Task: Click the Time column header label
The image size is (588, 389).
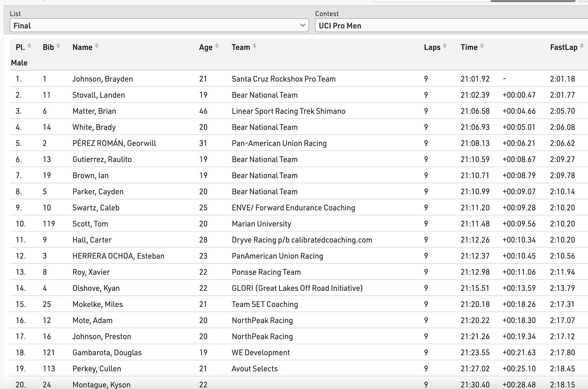Action: click(469, 47)
